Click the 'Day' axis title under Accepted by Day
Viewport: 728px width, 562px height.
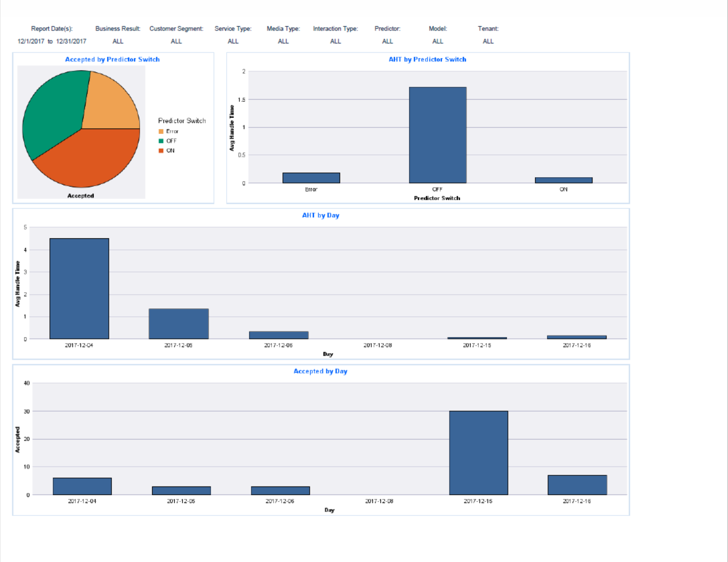(x=329, y=510)
